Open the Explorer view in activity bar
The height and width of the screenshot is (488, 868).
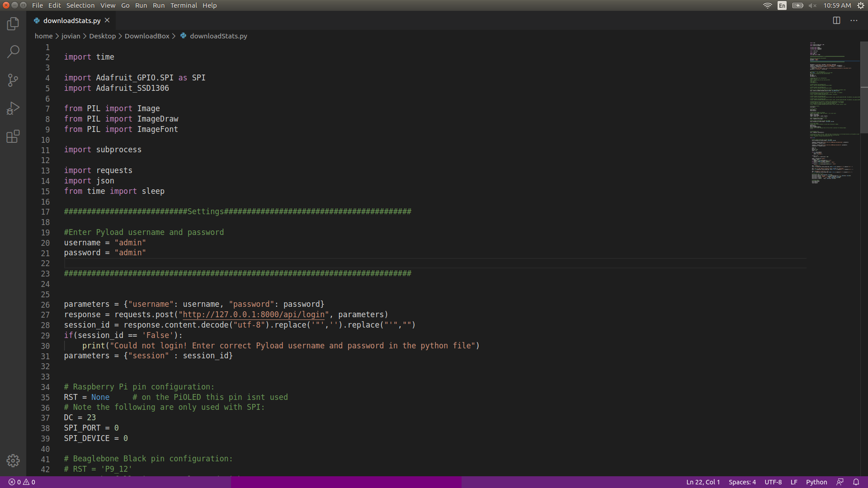(13, 23)
